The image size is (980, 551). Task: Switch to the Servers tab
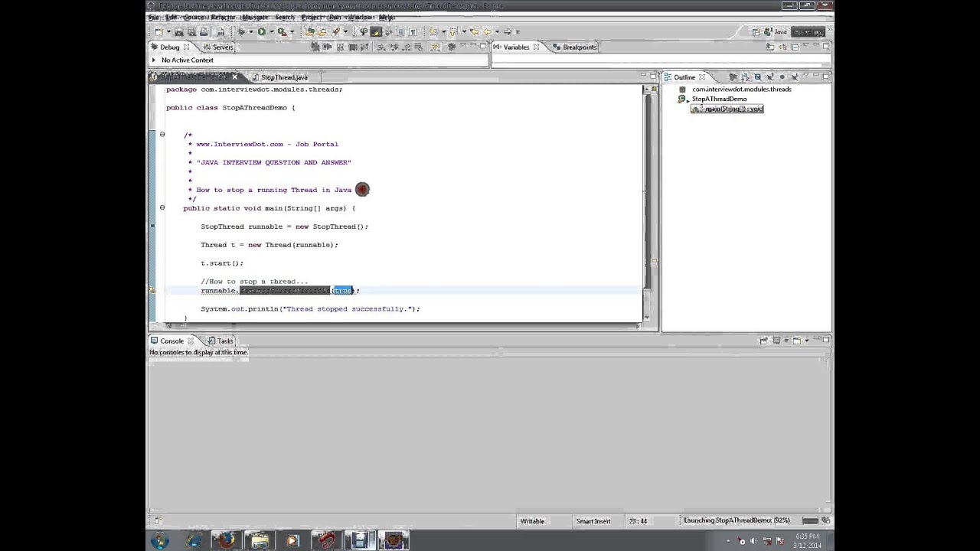click(x=217, y=47)
